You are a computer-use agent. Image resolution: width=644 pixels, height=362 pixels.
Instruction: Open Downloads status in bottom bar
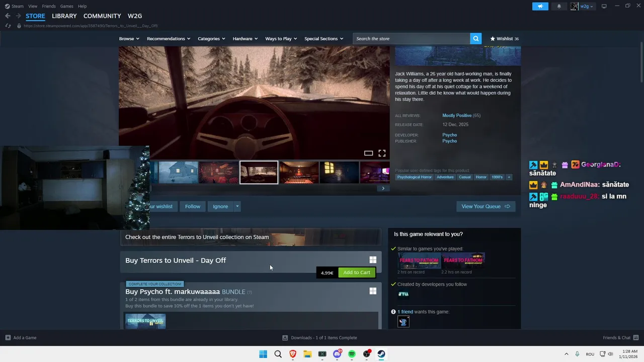(319, 338)
